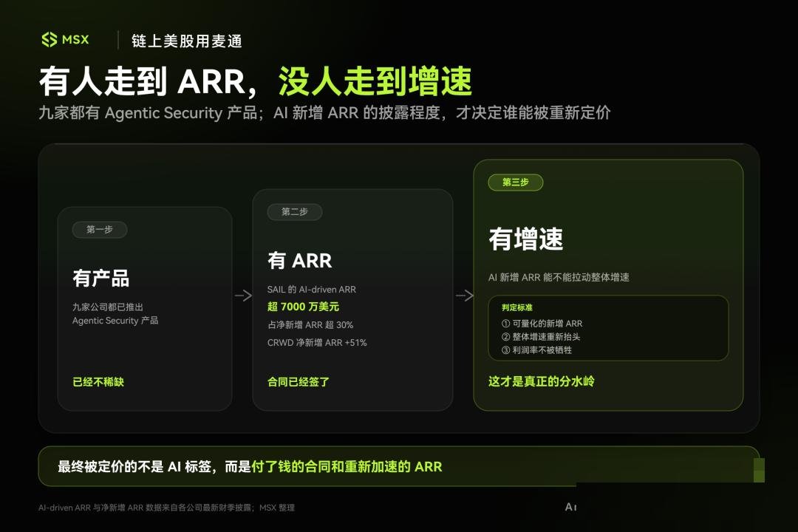Click the line AI 新增 ARR 能不能拉动整体增速
The width and height of the screenshot is (798, 532).
point(559,278)
